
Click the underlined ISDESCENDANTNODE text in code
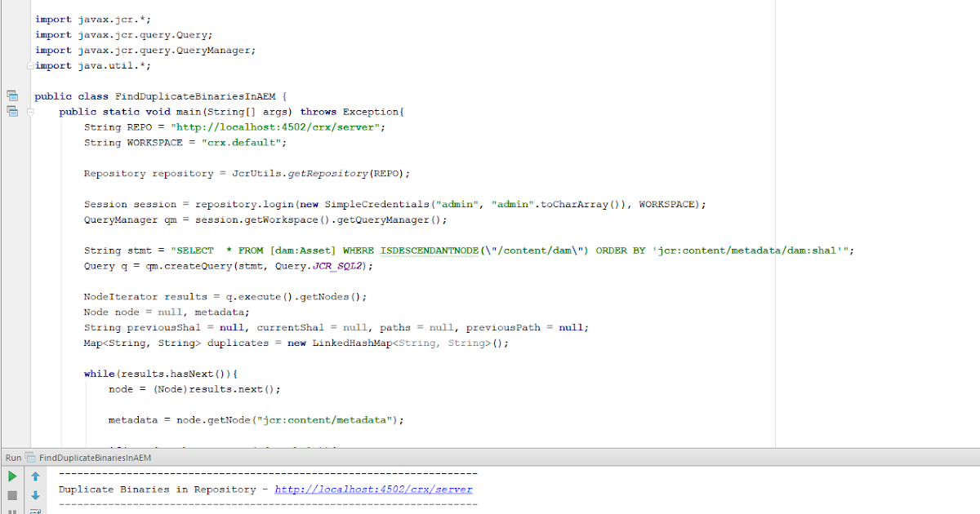pos(428,250)
